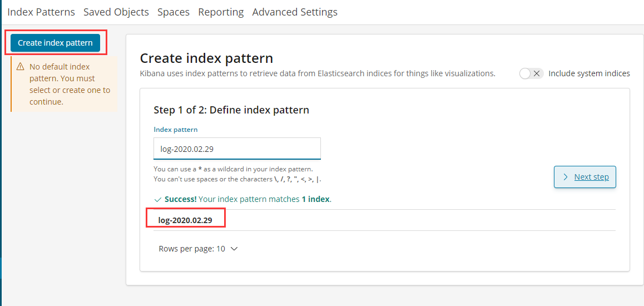
Task: Select the matched index log-2020.02.29 row
Action: pyautogui.click(x=186, y=220)
